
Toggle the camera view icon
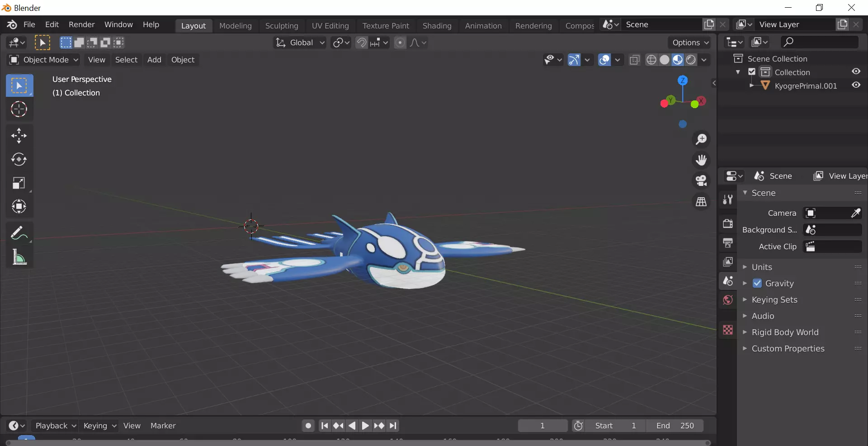(701, 180)
